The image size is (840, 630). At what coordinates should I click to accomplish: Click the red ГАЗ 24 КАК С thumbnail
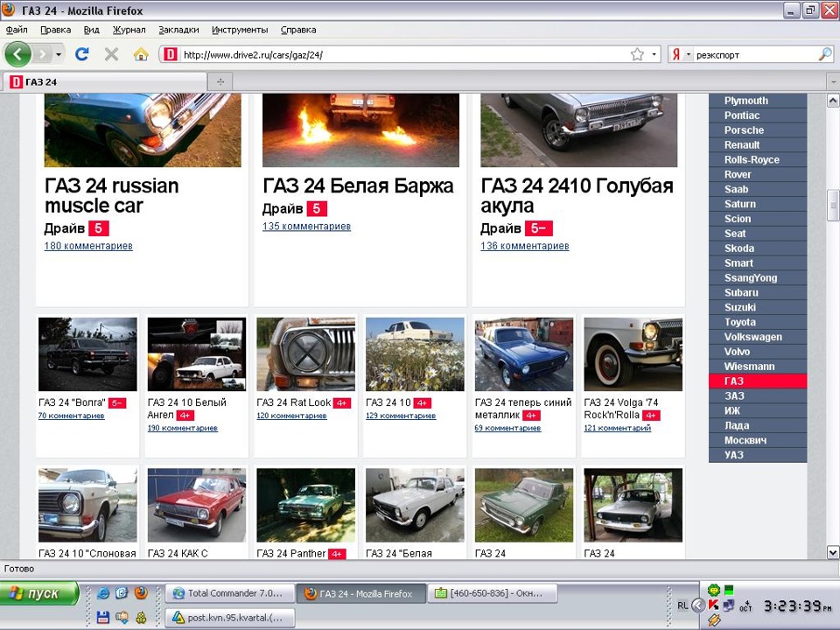pyautogui.click(x=197, y=505)
